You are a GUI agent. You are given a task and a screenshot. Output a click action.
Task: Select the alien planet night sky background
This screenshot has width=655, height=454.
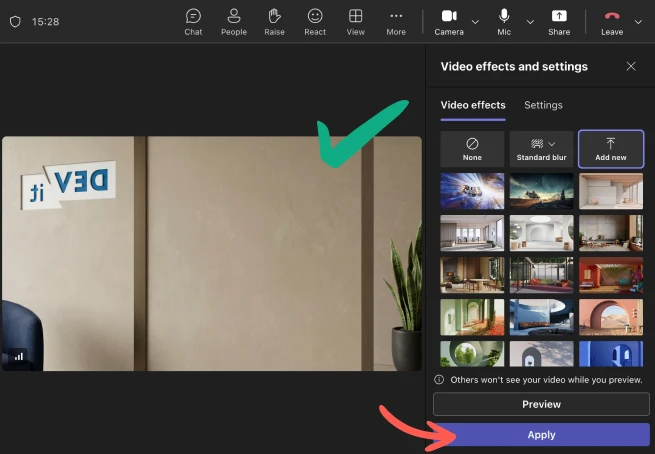[x=541, y=191]
